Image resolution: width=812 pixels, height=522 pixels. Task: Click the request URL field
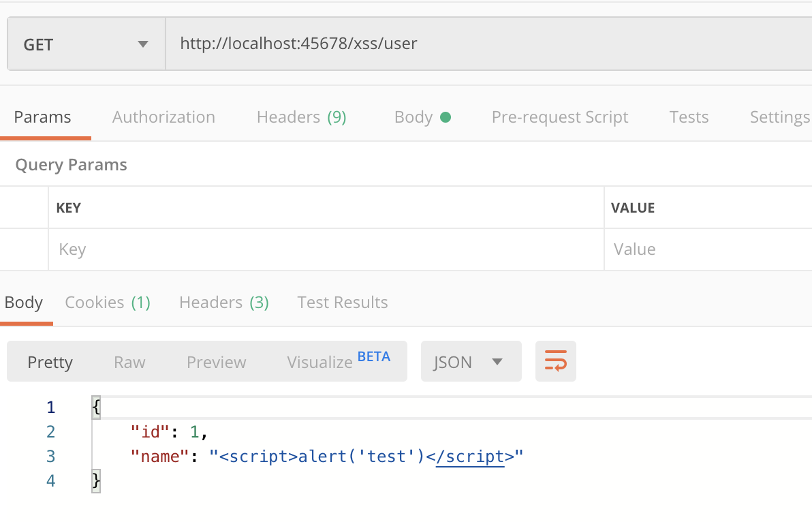(477, 44)
